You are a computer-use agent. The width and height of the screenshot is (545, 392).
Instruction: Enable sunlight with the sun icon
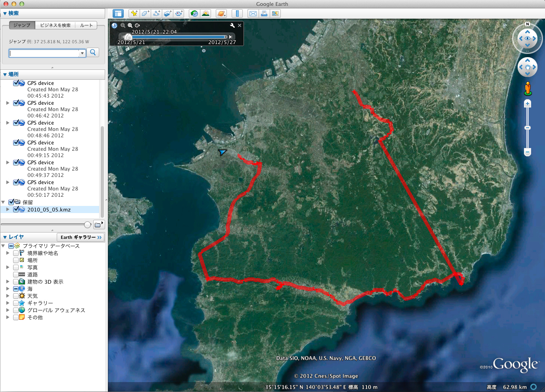(205, 13)
